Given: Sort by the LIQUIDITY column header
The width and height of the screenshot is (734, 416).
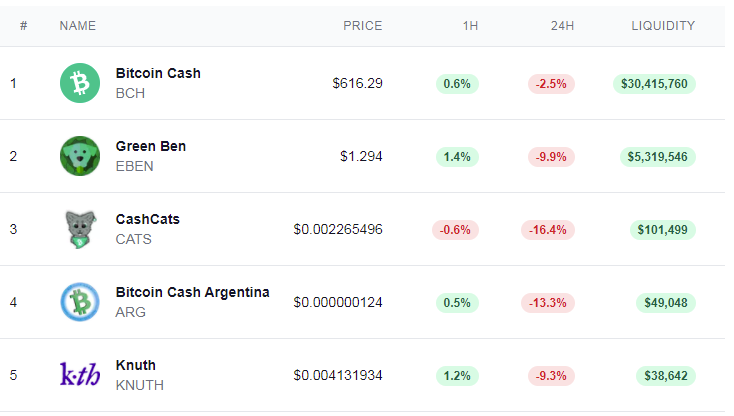Looking at the screenshot, I should click(x=663, y=26).
